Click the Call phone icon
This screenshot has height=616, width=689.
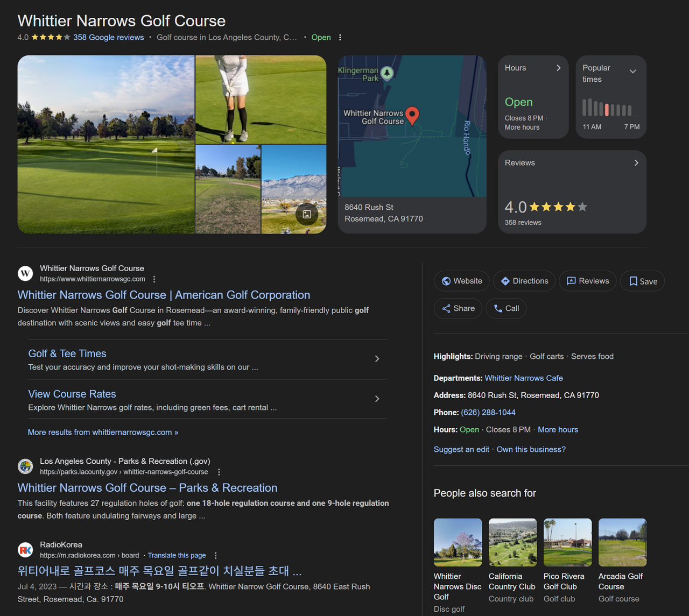point(498,309)
